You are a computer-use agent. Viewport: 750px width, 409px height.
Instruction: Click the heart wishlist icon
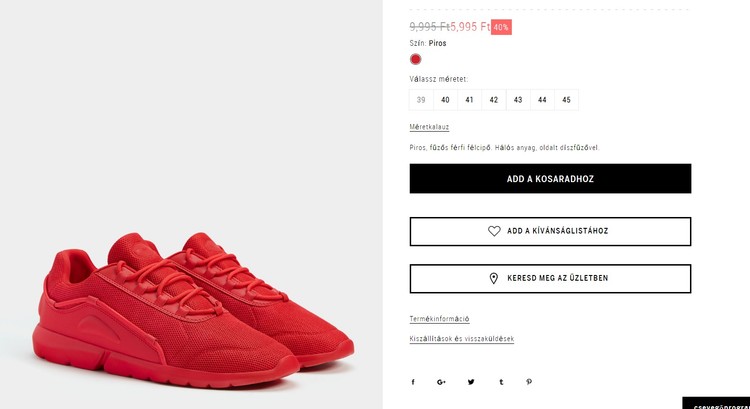click(x=494, y=231)
